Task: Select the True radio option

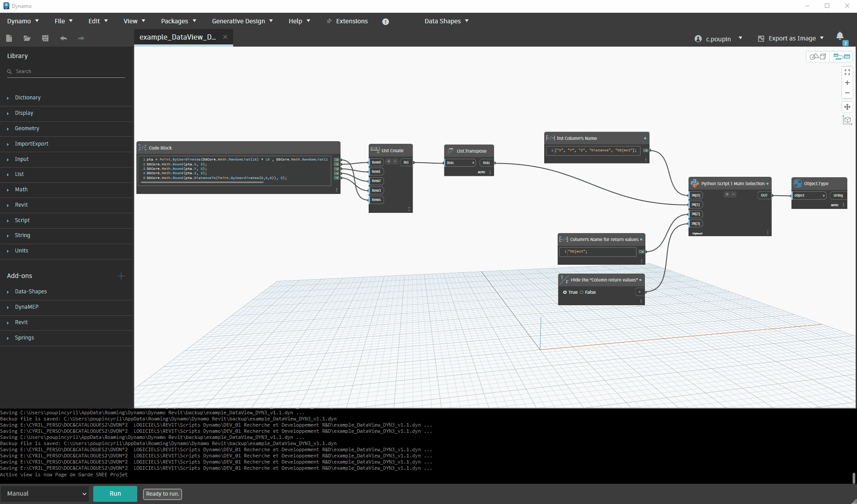Action: pos(565,292)
